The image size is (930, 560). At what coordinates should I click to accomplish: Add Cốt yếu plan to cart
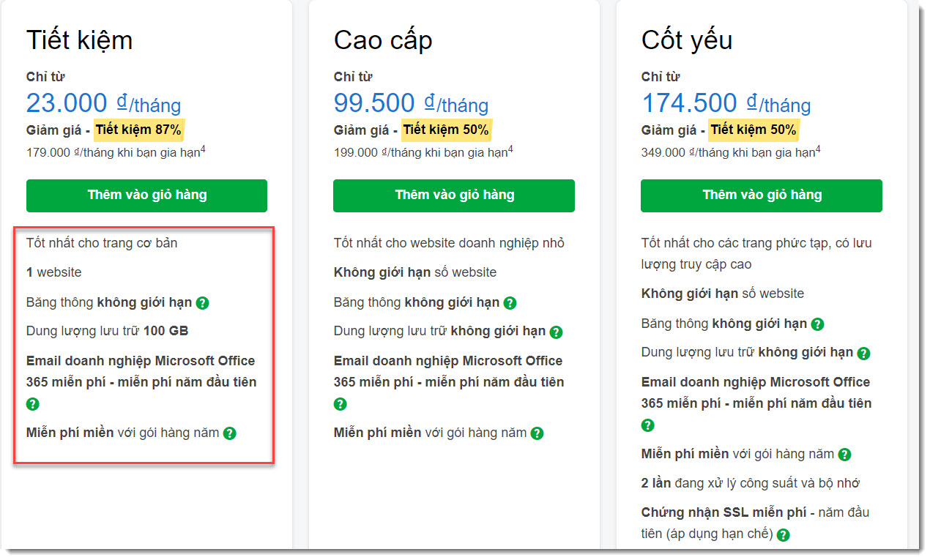(762, 195)
